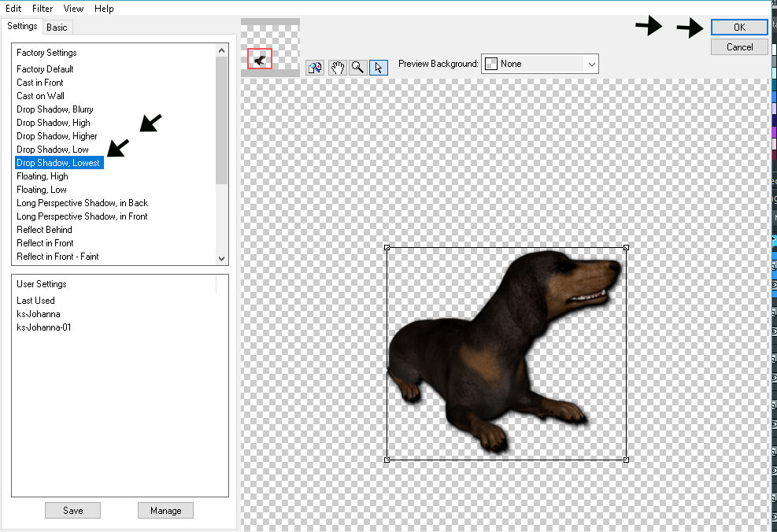This screenshot has width=777, height=532.
Task: Open the Filter menu
Action: (x=43, y=9)
